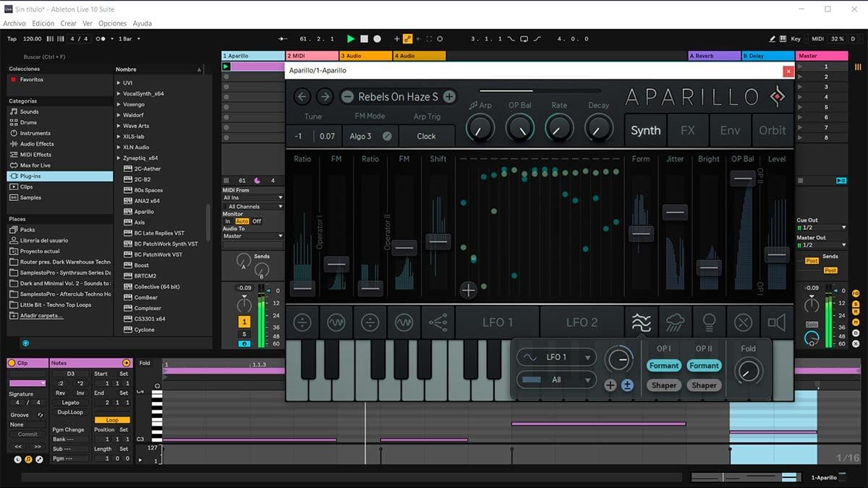The image size is (868, 488).
Task: Start playback with the green play button
Action: (x=351, y=38)
